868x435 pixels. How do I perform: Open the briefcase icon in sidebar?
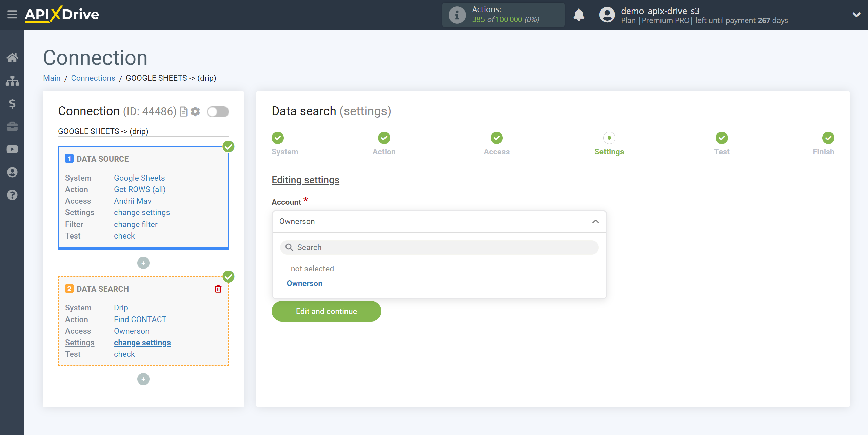[x=12, y=126]
